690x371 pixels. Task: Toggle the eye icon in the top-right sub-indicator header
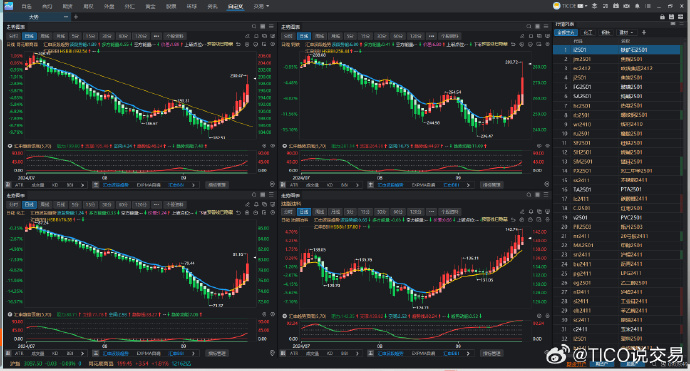[x=547, y=146]
